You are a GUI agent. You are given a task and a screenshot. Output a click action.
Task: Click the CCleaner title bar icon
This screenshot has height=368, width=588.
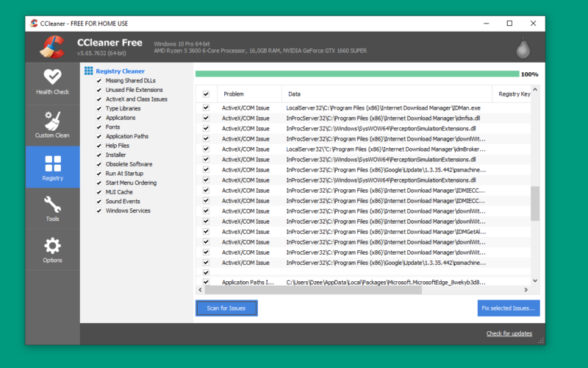click(x=34, y=24)
